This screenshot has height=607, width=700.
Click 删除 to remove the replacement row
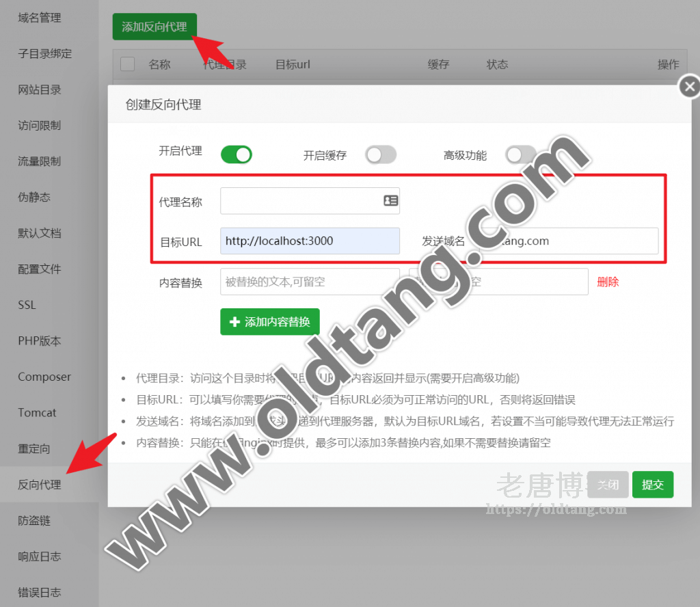pos(608,282)
